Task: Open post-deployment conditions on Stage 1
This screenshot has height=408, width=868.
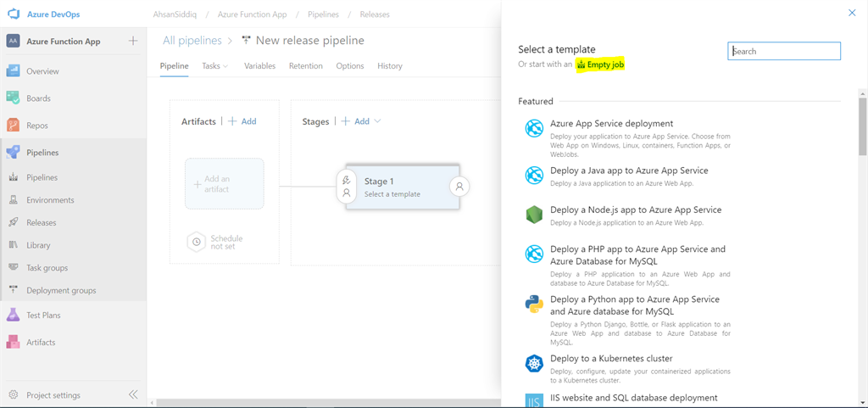Action: (459, 187)
